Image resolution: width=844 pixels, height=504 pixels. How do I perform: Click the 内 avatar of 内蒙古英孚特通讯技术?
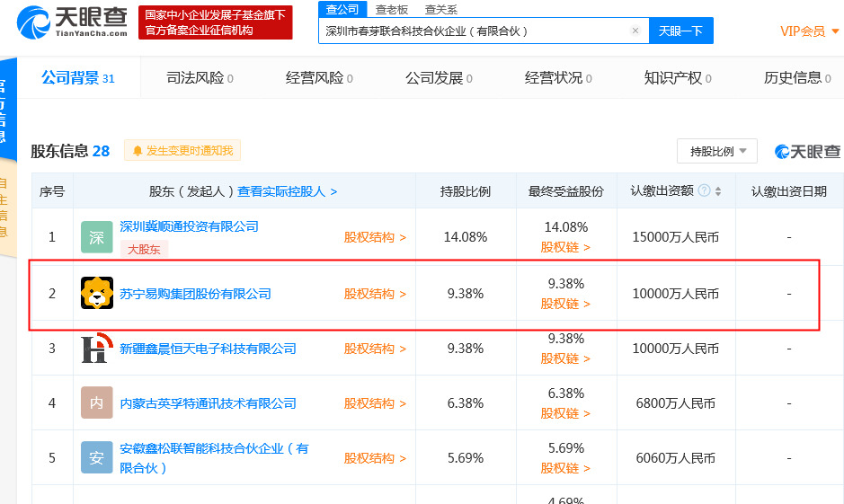[x=97, y=402]
